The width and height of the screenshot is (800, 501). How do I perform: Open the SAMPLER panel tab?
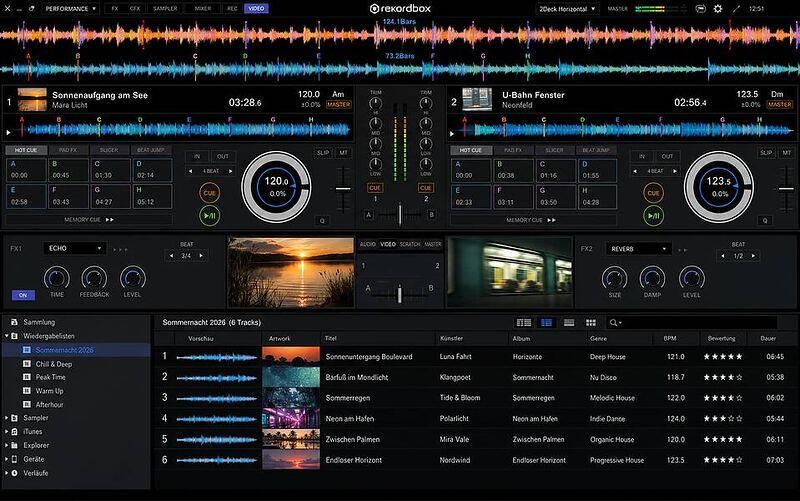165,9
